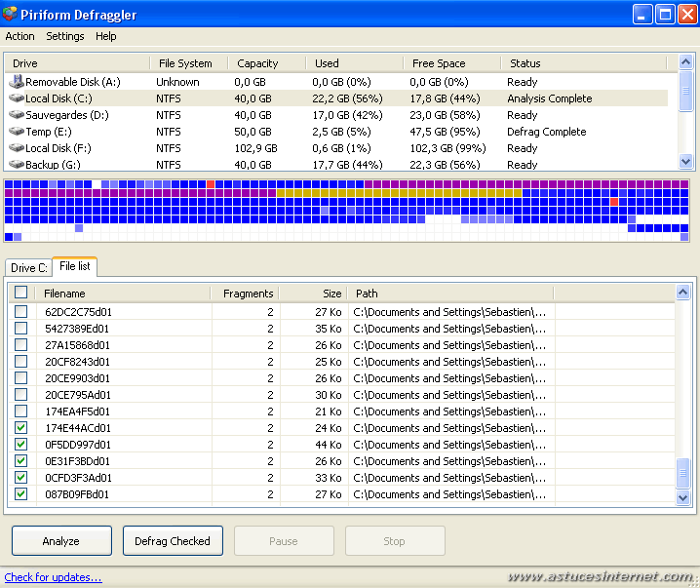This screenshot has width=700, height=588.
Task: Minimize the Defraggler window
Action: (642, 14)
